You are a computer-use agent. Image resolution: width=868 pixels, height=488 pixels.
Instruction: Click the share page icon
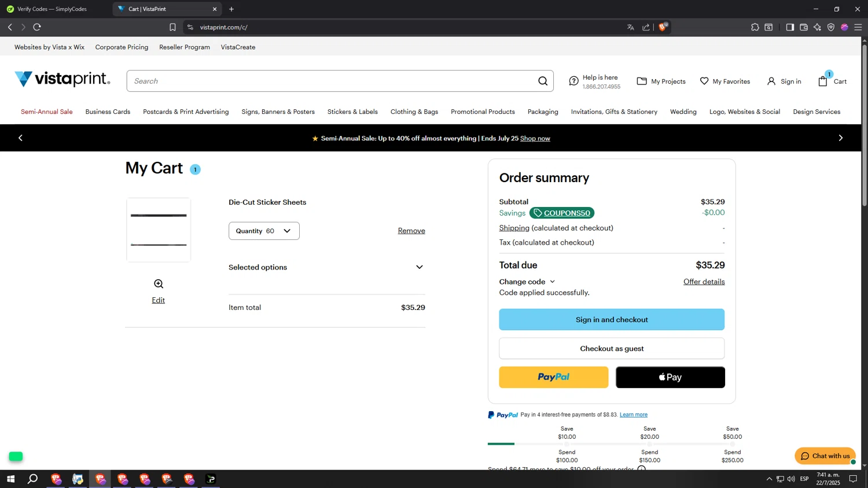[x=646, y=27]
